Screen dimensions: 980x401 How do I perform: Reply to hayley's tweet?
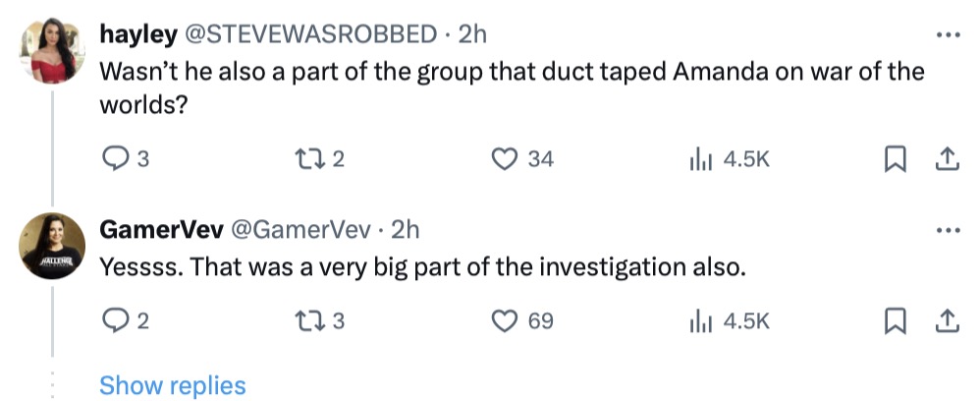[115, 158]
